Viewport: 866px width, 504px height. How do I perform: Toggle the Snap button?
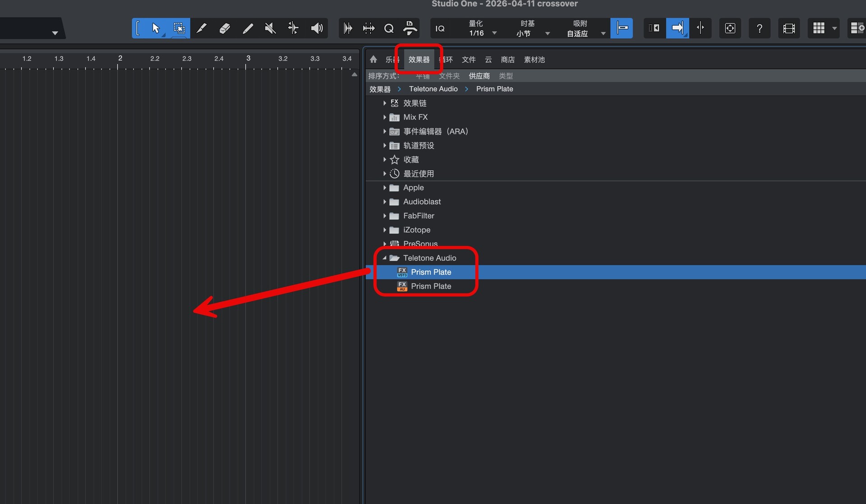point(622,28)
